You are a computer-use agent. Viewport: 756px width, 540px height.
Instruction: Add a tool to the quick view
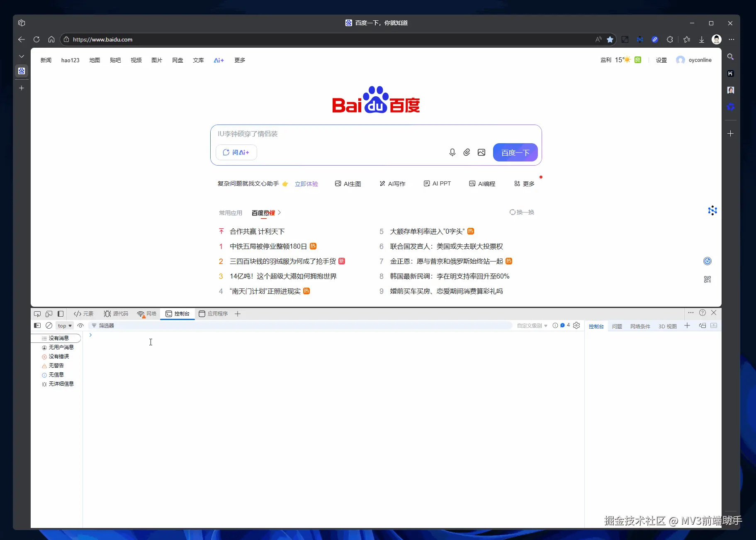[687, 325]
